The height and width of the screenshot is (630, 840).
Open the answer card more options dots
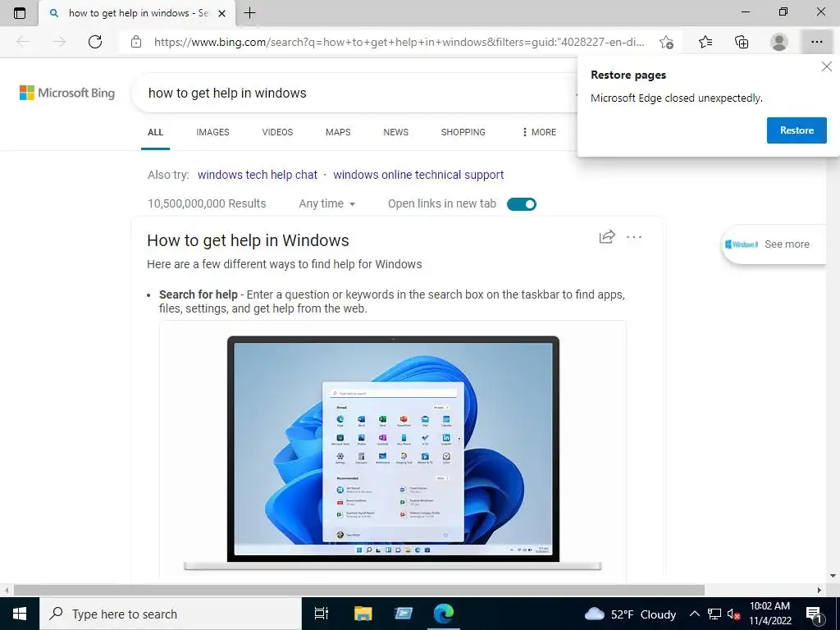(634, 237)
